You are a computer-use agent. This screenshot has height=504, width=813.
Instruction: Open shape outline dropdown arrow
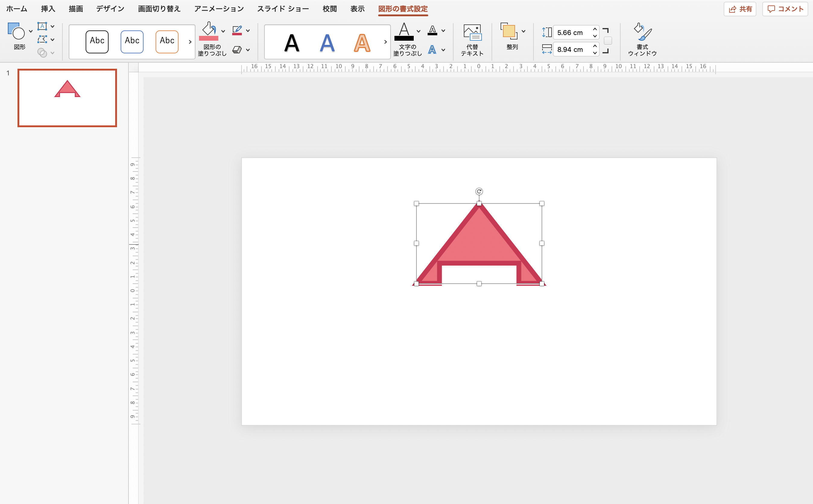coord(248,31)
